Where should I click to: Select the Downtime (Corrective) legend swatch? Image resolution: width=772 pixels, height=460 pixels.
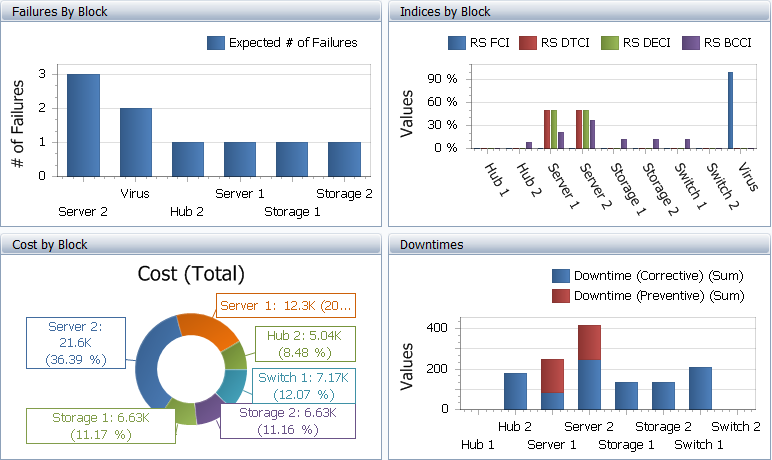(562, 276)
